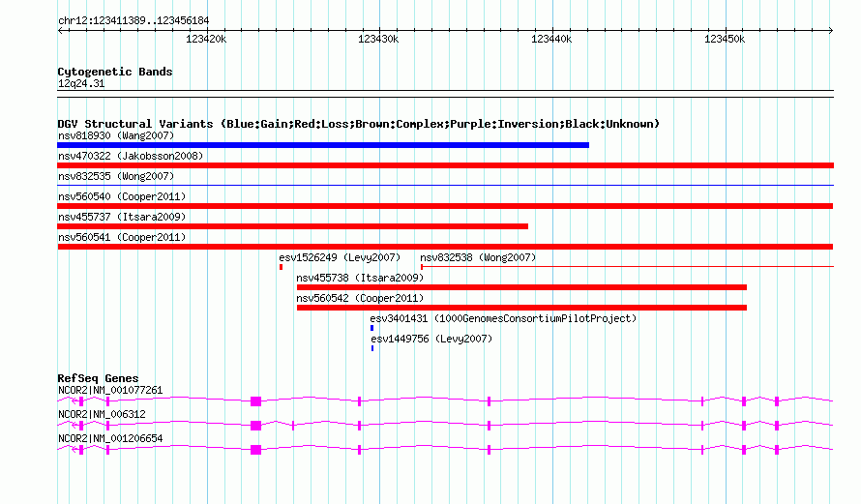Click the small red esv1526249 variant marker
The image size is (861, 504).
point(282,267)
